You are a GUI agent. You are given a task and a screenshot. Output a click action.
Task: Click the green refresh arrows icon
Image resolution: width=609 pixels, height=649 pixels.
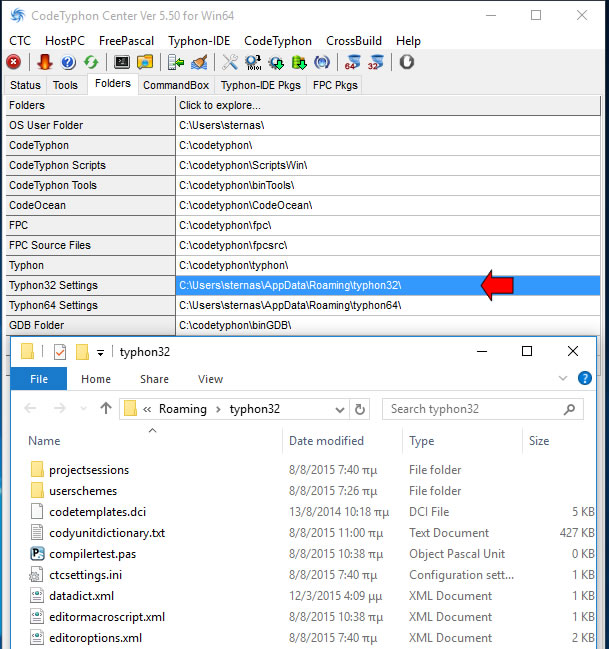[91, 62]
